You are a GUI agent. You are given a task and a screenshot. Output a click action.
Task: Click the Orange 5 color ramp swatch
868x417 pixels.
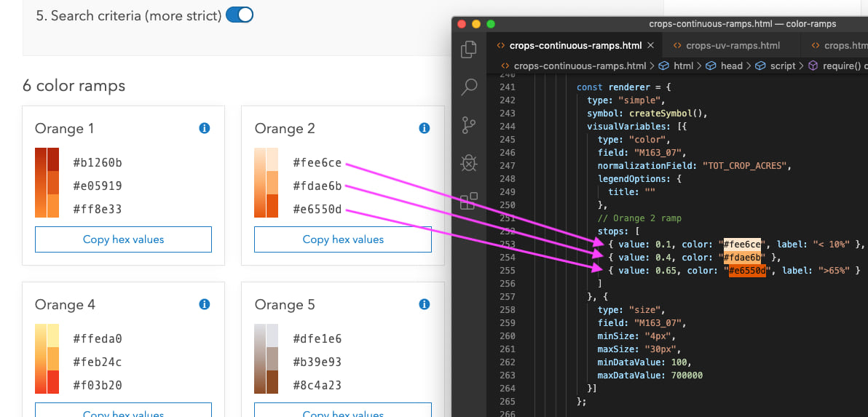267,358
